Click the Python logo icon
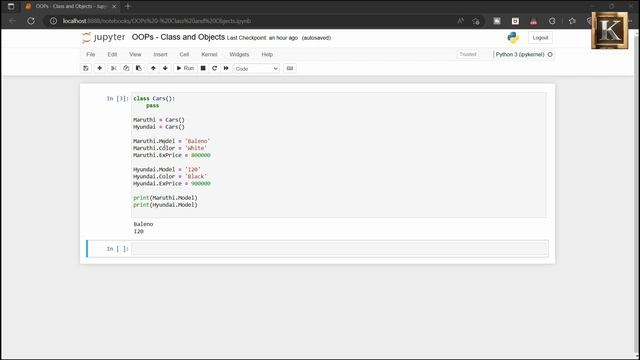The height and width of the screenshot is (360, 640). pyautogui.click(x=513, y=38)
